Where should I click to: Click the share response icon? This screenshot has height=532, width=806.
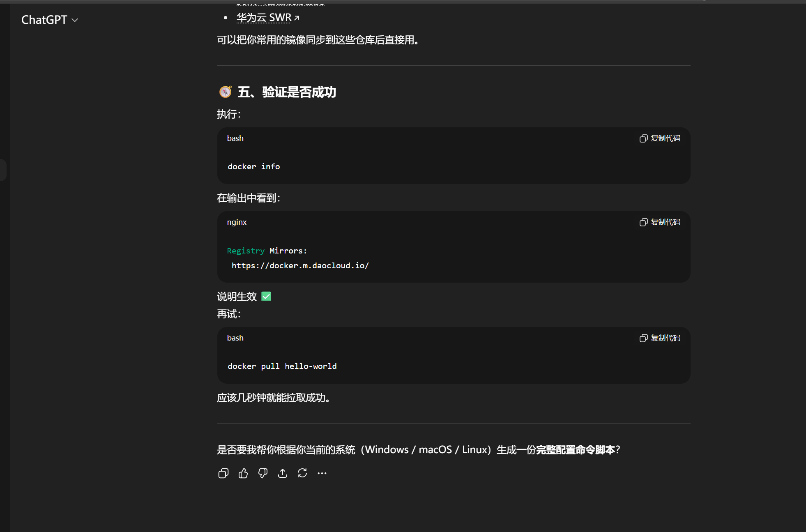283,473
